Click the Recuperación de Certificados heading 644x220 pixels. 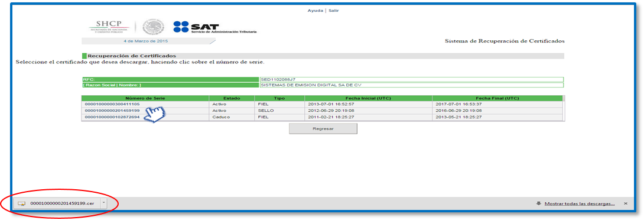(132, 56)
